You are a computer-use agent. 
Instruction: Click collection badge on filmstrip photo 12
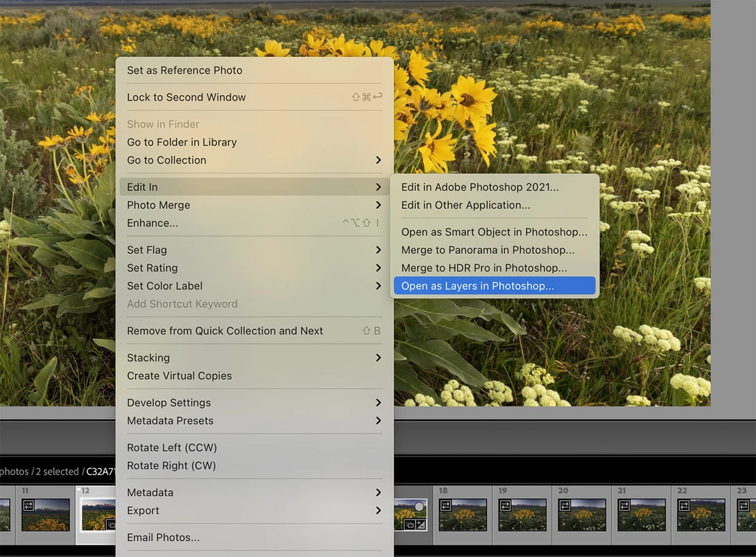point(110,524)
